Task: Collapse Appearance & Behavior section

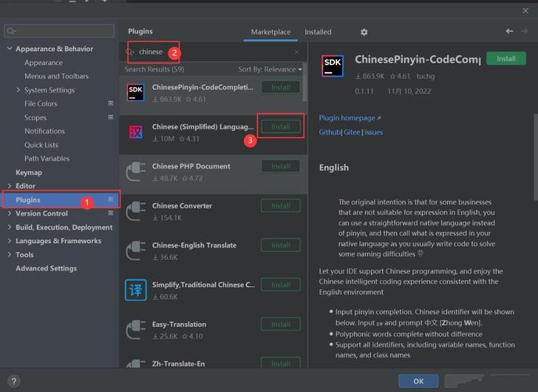Action: coord(9,49)
